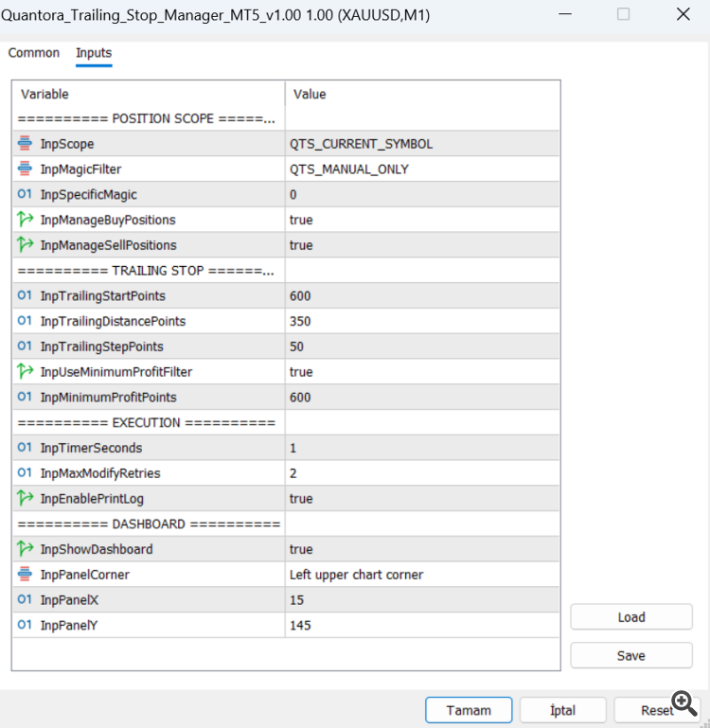
Task: Edit the InpPanelY value 145
Action: point(422,625)
